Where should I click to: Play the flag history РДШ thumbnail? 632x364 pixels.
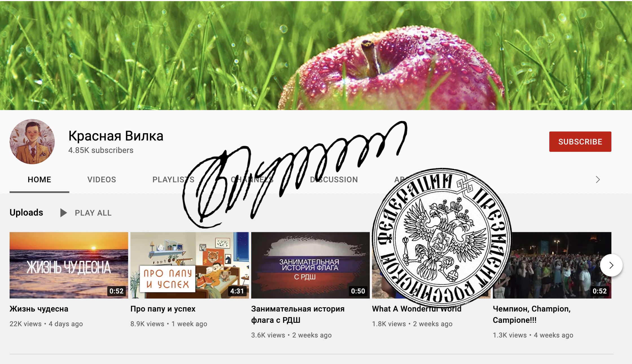click(310, 265)
